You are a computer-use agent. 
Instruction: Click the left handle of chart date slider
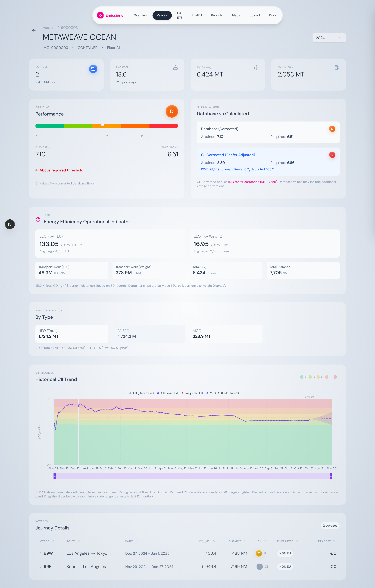(55, 476)
